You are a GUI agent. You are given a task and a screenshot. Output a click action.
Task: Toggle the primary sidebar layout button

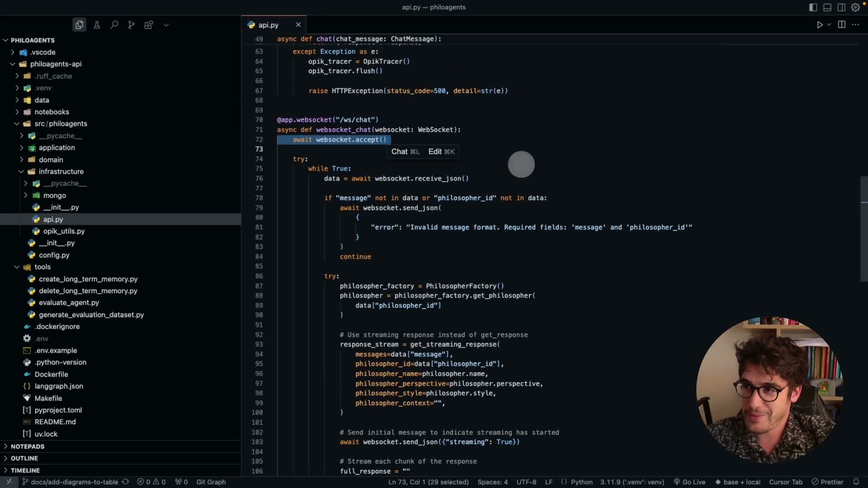pos(813,7)
